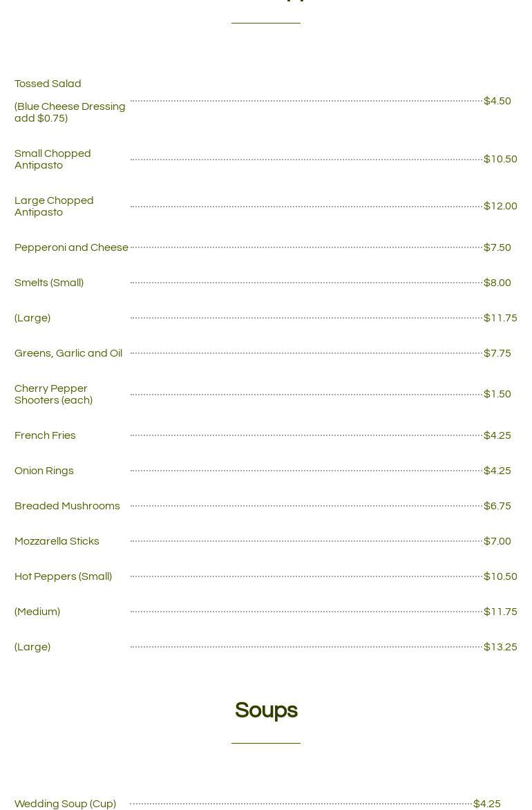This screenshot has height=810, width=532.
Task: Click the $12.00 price
Action: [500, 206]
